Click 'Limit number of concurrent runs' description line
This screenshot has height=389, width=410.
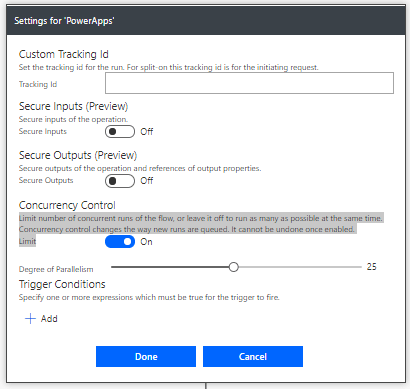201,218
